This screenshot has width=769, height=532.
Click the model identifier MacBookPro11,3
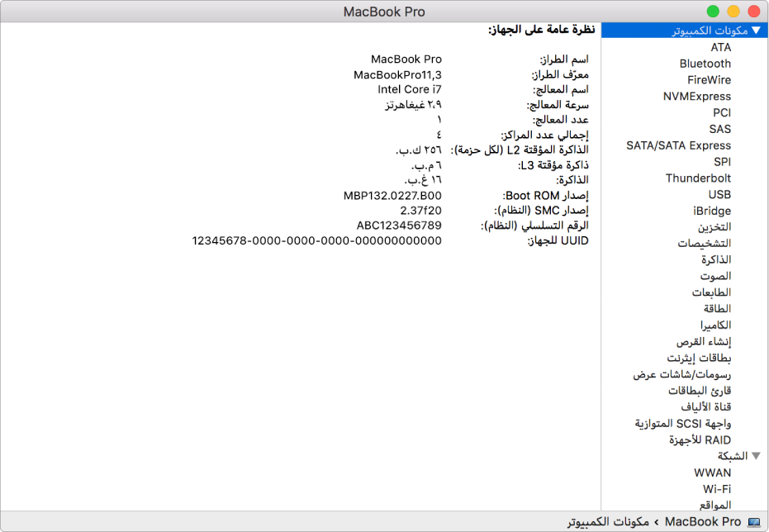pyautogui.click(x=398, y=75)
